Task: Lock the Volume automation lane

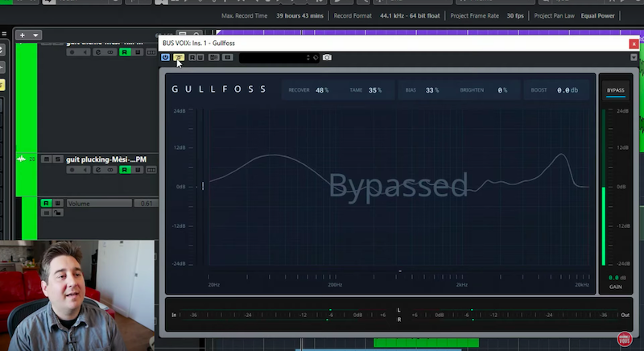Action: point(57,213)
